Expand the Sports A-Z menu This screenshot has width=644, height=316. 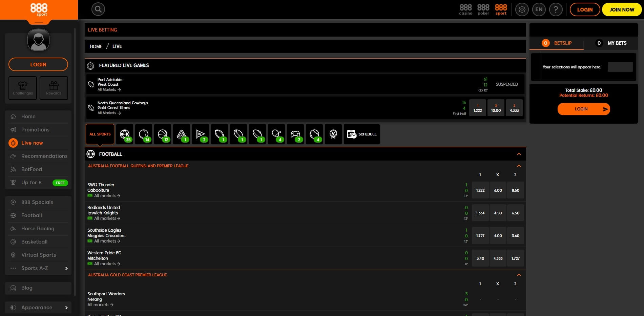click(x=66, y=268)
